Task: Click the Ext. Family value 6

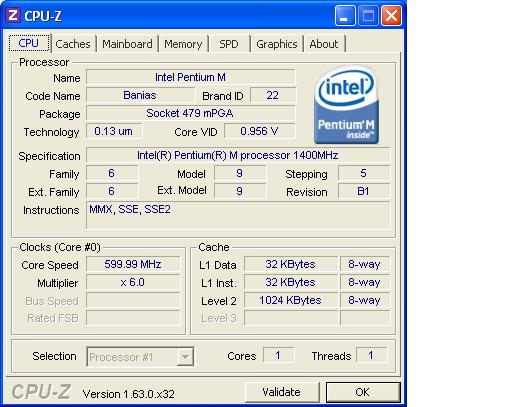Action: pos(112,191)
